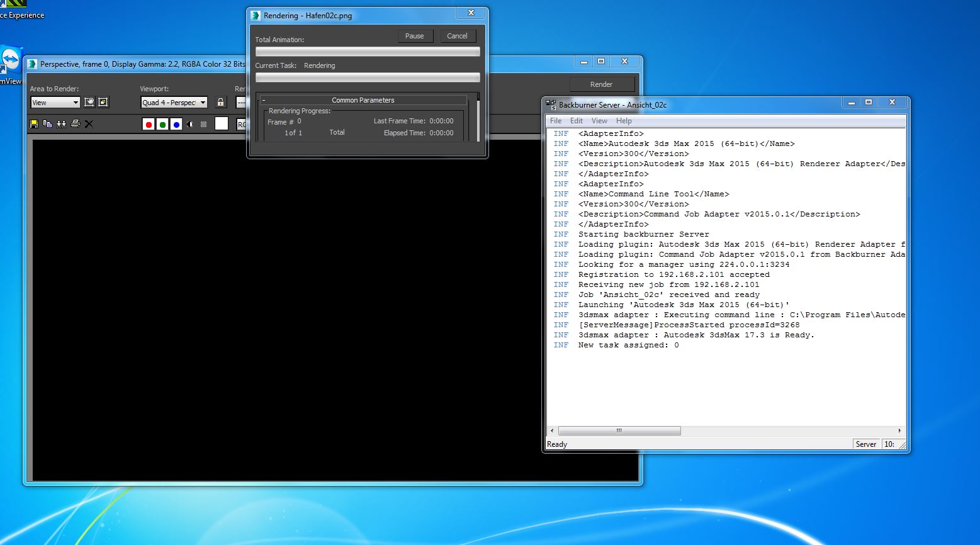Click the 'Autodesk 3dsMax 17.3 is Ready.' line

click(x=739, y=335)
